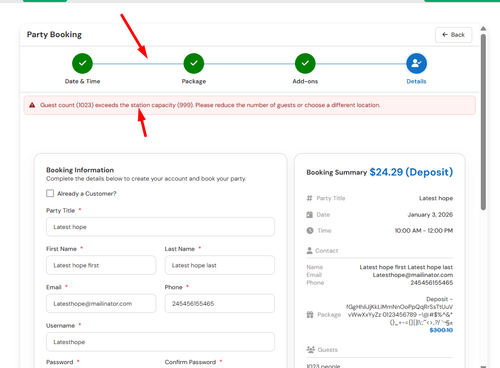Click the $300.10 package price
The height and width of the screenshot is (368, 500).
pyautogui.click(x=441, y=330)
